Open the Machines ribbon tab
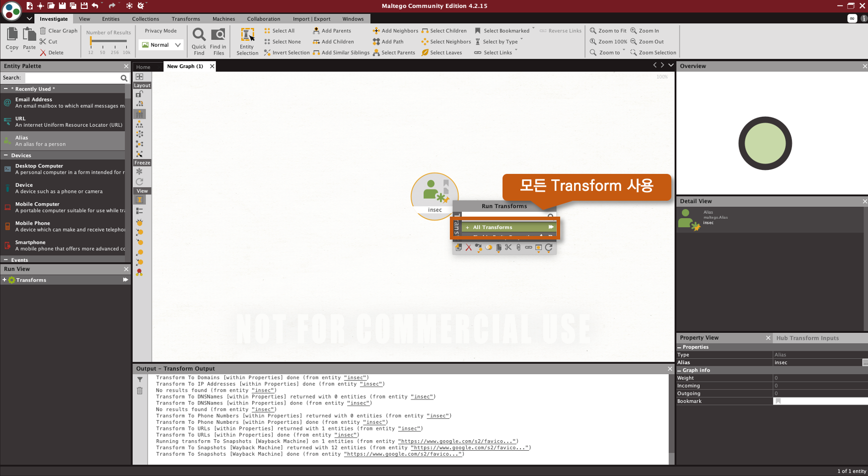868x476 pixels. click(x=223, y=19)
